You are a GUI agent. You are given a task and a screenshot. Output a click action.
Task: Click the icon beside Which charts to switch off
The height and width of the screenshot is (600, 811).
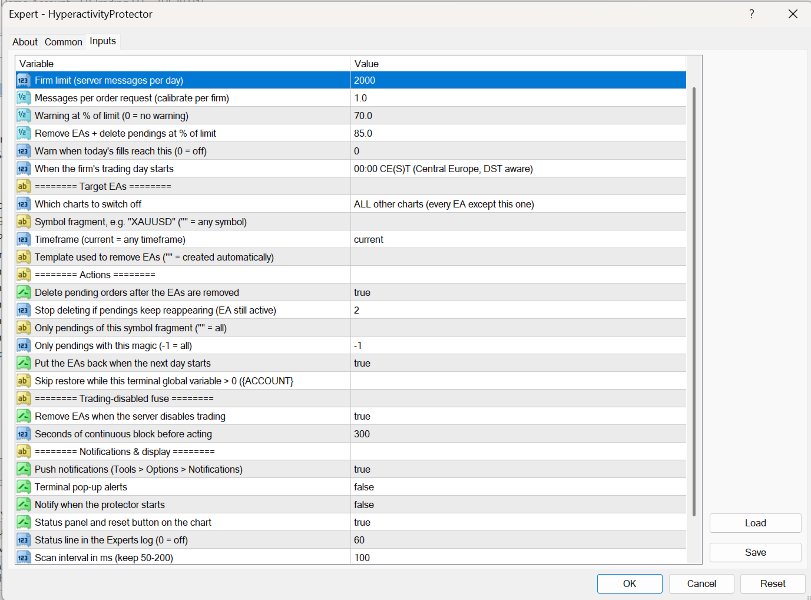click(x=23, y=204)
